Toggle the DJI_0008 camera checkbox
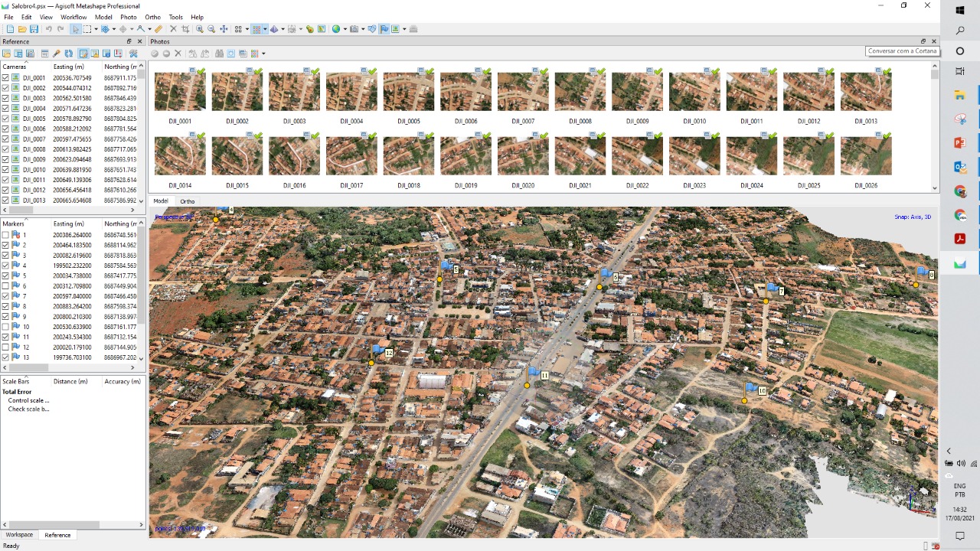 [5, 149]
